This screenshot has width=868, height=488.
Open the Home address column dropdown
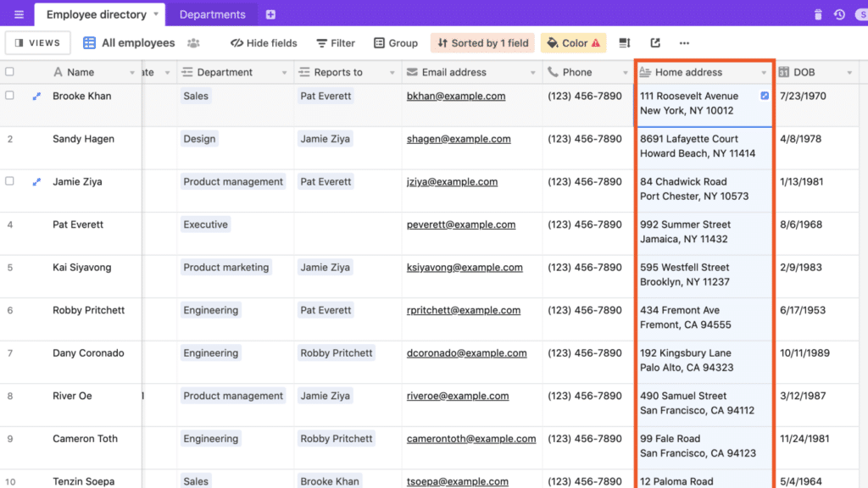pyautogui.click(x=764, y=73)
